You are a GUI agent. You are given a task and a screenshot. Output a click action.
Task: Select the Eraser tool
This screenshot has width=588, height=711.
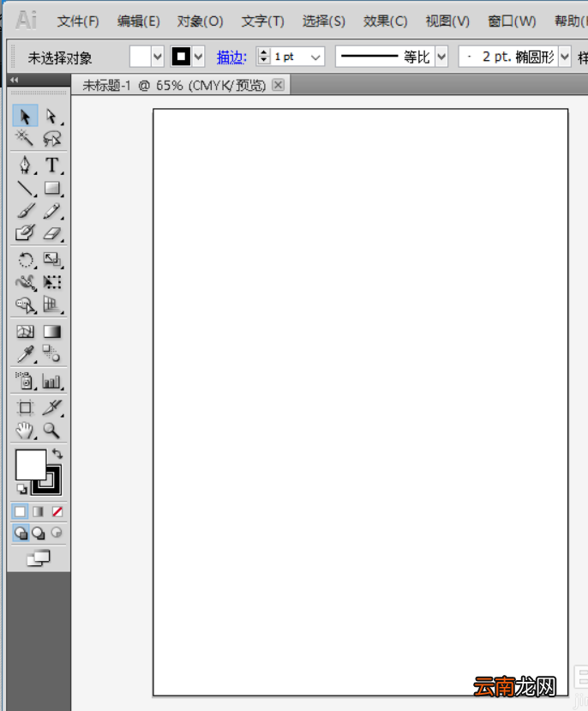(51, 232)
